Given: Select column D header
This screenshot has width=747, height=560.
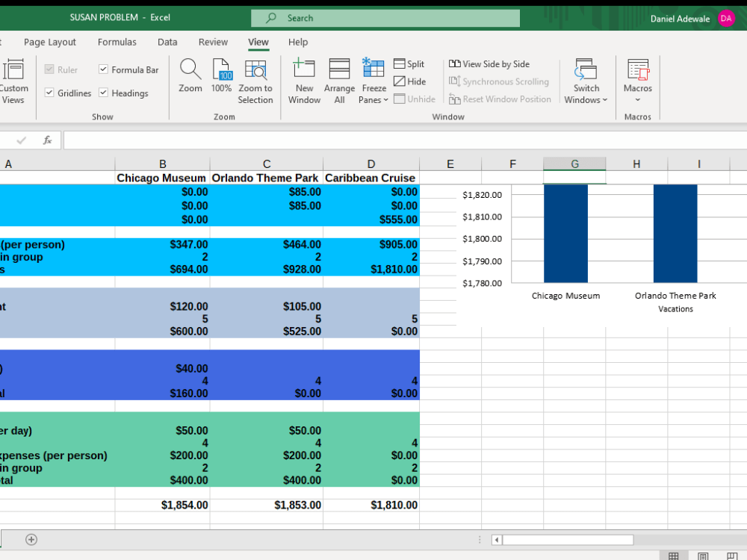Looking at the screenshot, I should pyautogui.click(x=371, y=164).
